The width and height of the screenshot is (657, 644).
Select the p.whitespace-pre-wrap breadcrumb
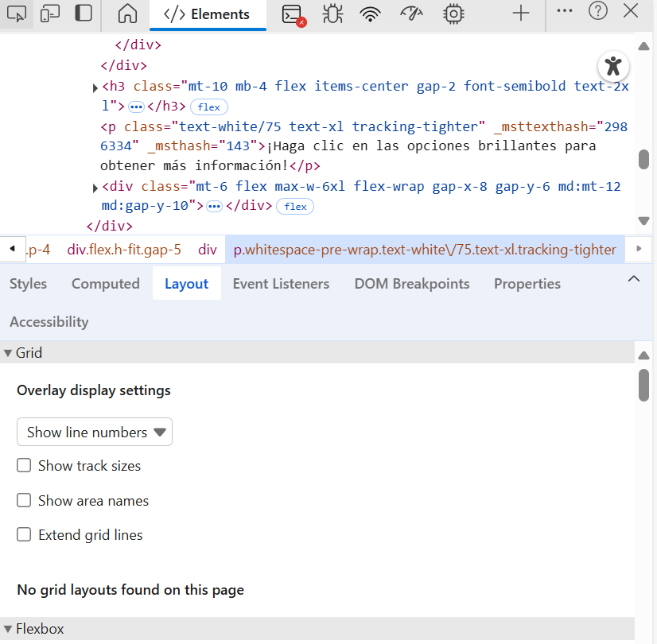click(425, 250)
